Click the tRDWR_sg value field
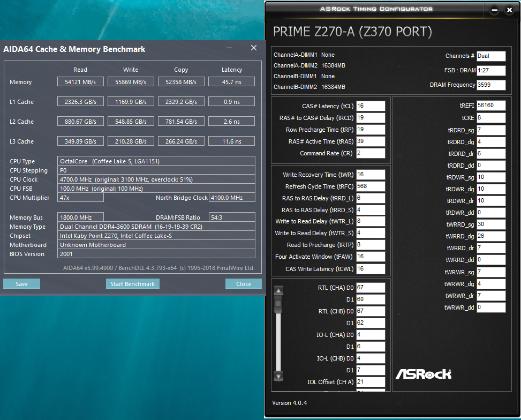 pos(491,177)
